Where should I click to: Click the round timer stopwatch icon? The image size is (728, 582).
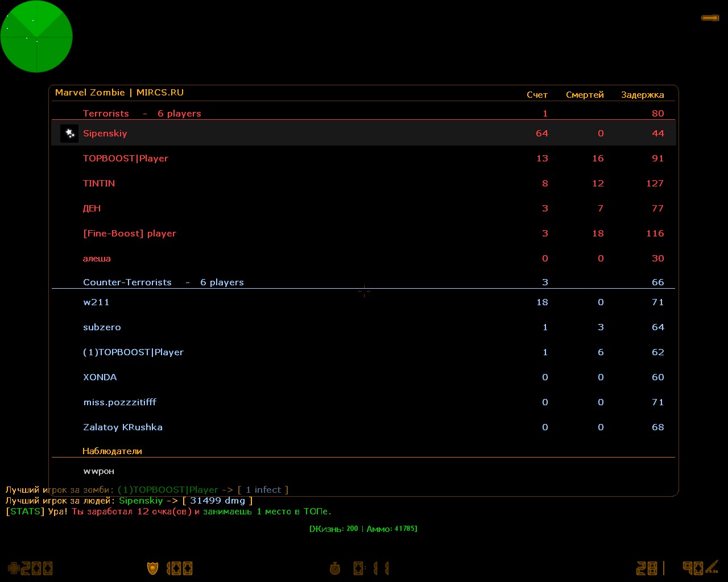point(335,568)
